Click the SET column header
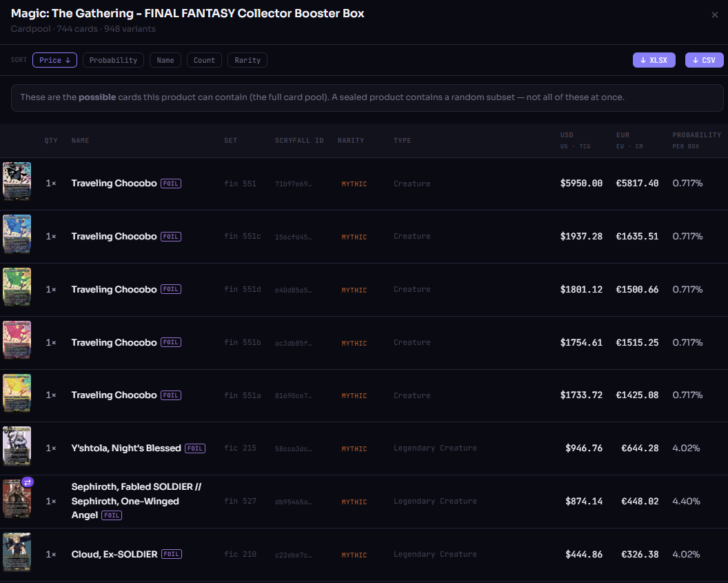This screenshot has height=583, width=728. click(x=230, y=140)
